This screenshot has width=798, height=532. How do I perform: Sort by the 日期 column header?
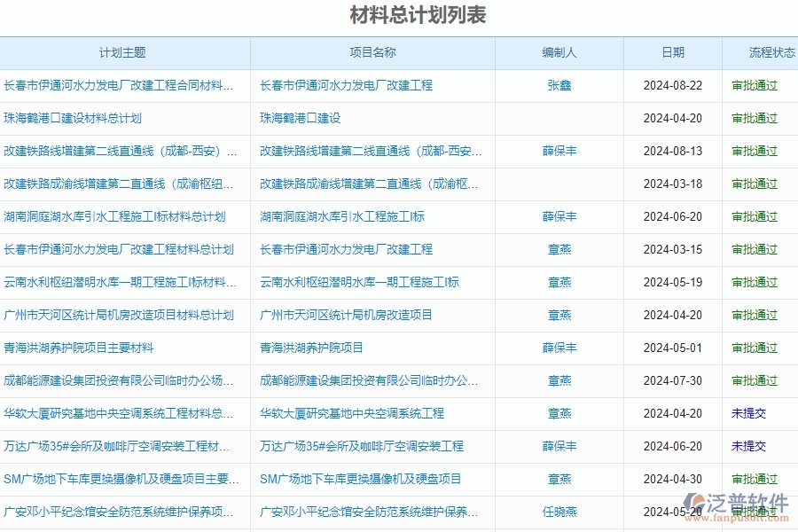(673, 53)
